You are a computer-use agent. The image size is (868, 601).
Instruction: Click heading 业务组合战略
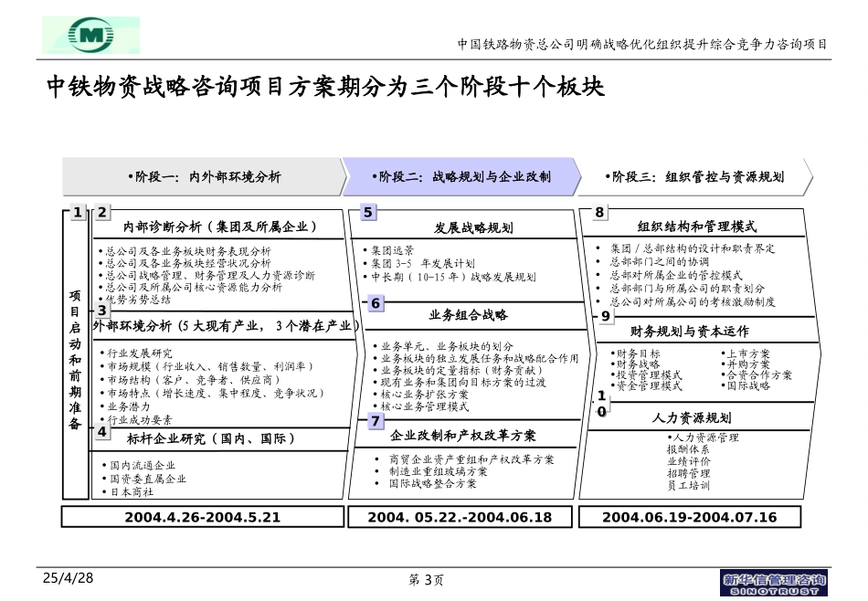click(469, 315)
